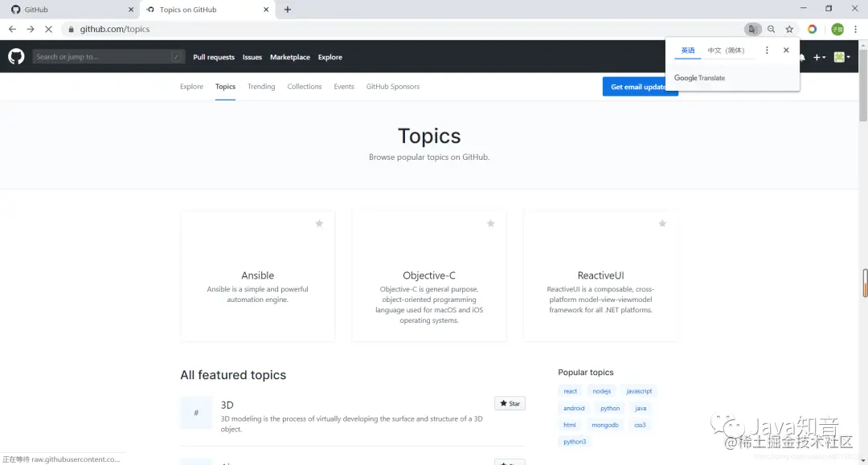Open Explore in the dark header

[330, 57]
